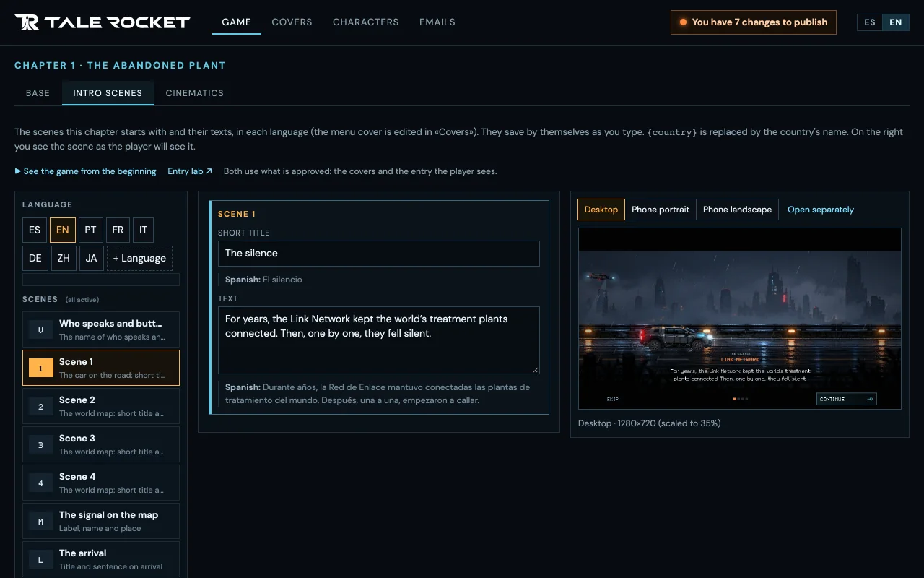Open the Covers nav tab
Image resolution: width=924 pixels, height=578 pixels.
pyautogui.click(x=292, y=22)
